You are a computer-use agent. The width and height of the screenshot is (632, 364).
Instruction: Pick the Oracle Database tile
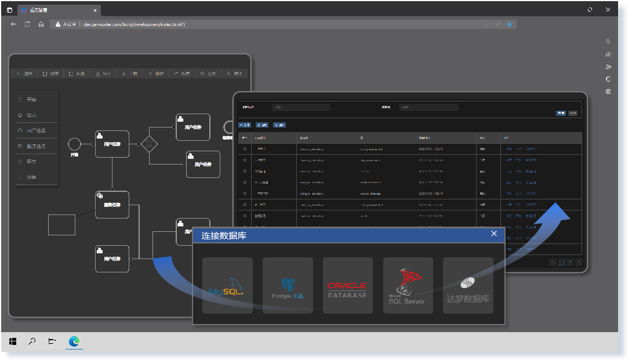click(348, 285)
